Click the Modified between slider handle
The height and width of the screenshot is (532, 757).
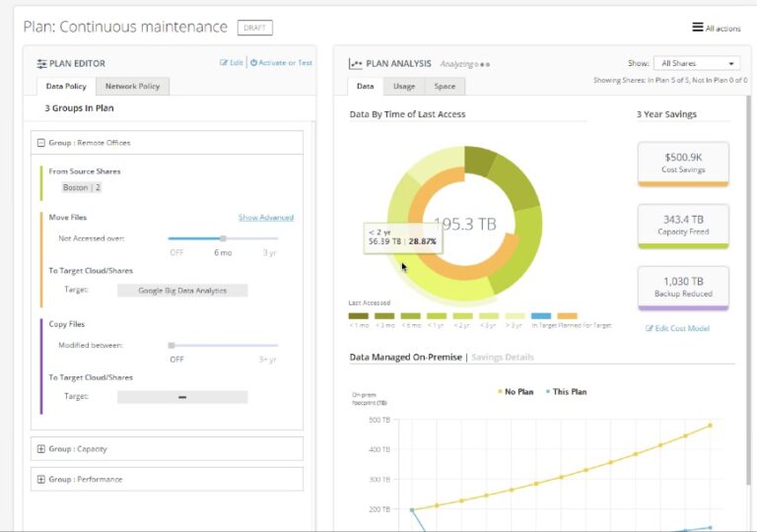point(172,346)
